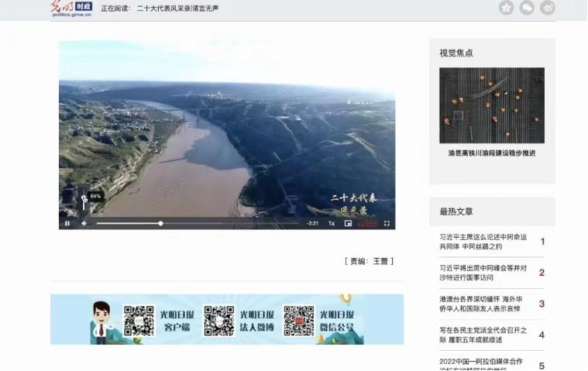Open second hot article about 沙特国事访问
This screenshot has width=588, height=371.
click(483, 273)
